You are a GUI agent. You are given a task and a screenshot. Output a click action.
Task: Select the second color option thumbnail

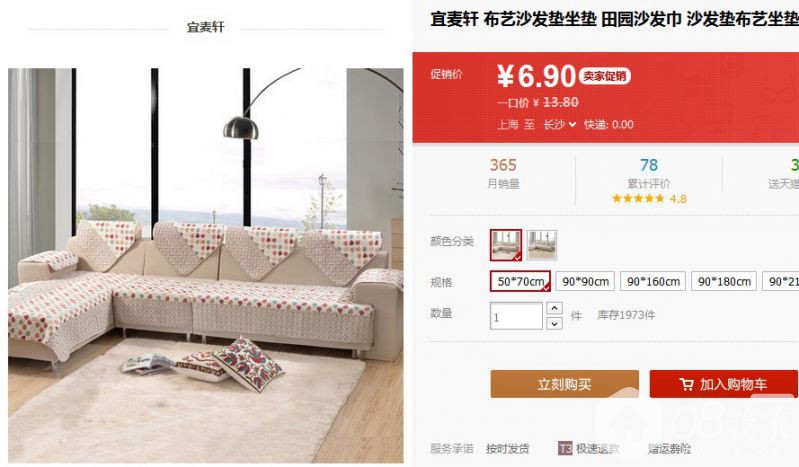pos(542,245)
